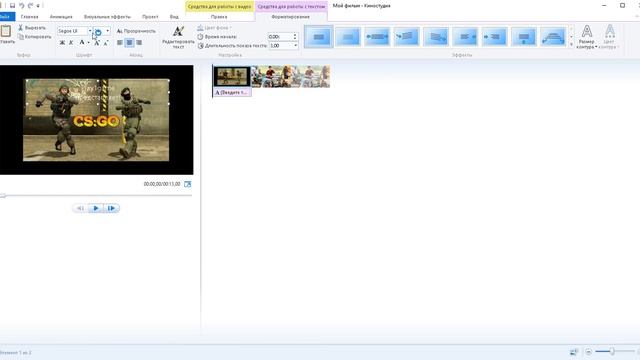Select the second clip in the storyboard
The height and width of the screenshot is (360, 640).
point(291,76)
